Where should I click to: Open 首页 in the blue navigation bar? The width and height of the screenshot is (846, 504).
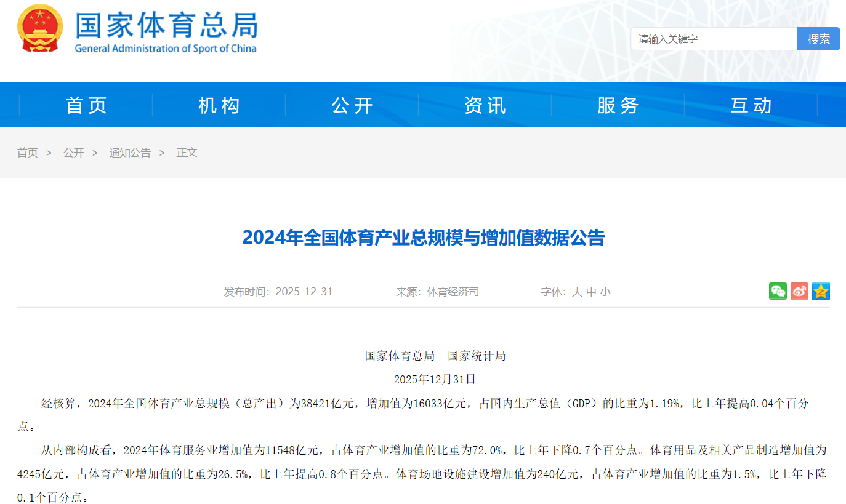click(86, 105)
